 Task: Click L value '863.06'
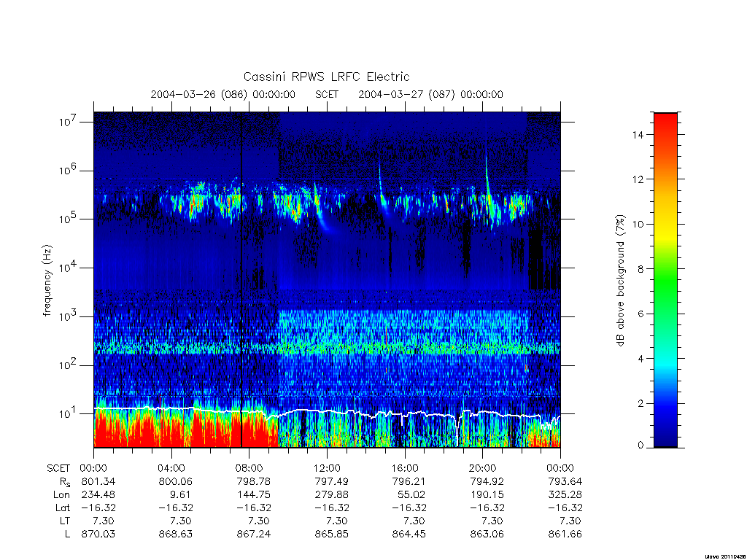click(x=487, y=534)
